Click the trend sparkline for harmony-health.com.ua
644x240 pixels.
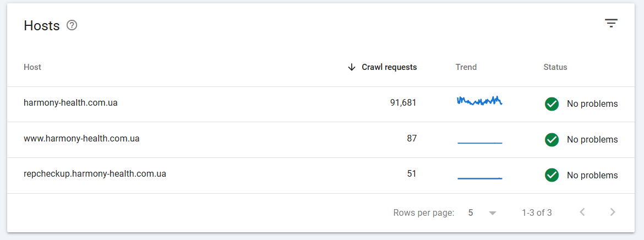(479, 101)
